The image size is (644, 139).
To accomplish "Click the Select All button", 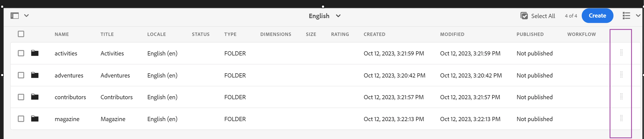I will (538, 16).
